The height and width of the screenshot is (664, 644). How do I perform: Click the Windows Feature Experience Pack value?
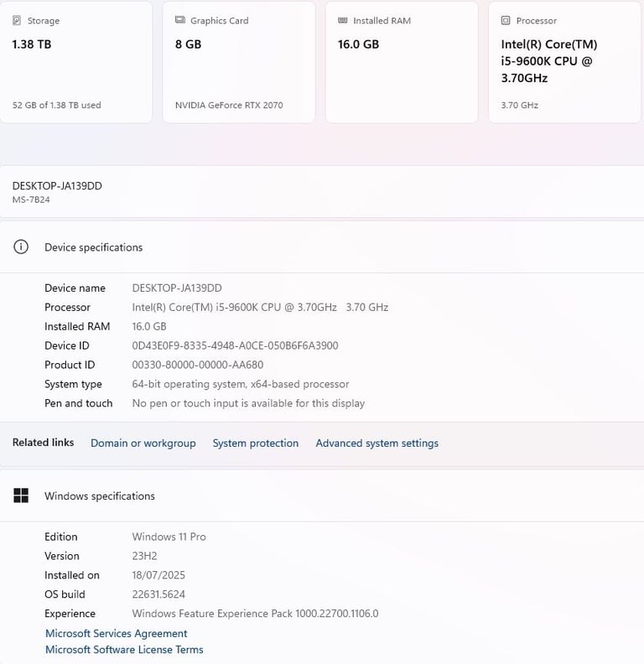[255, 613]
